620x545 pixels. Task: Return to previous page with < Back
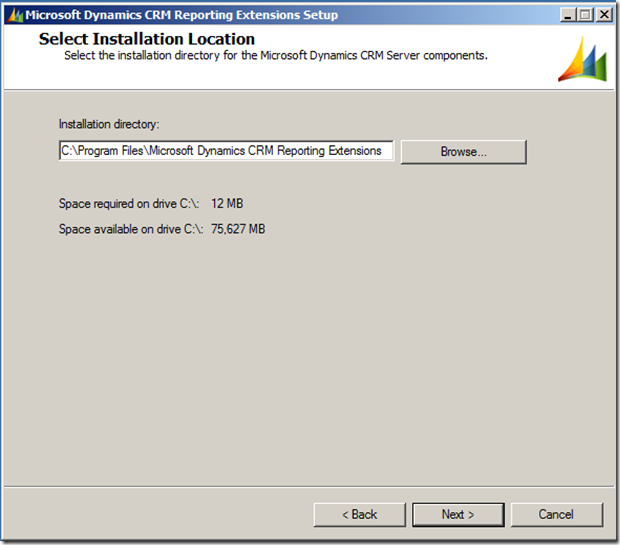tap(359, 515)
